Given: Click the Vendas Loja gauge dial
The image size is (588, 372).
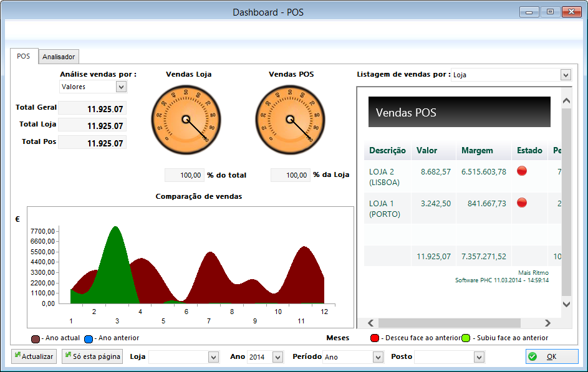Looking at the screenshot, I should coord(186,120).
